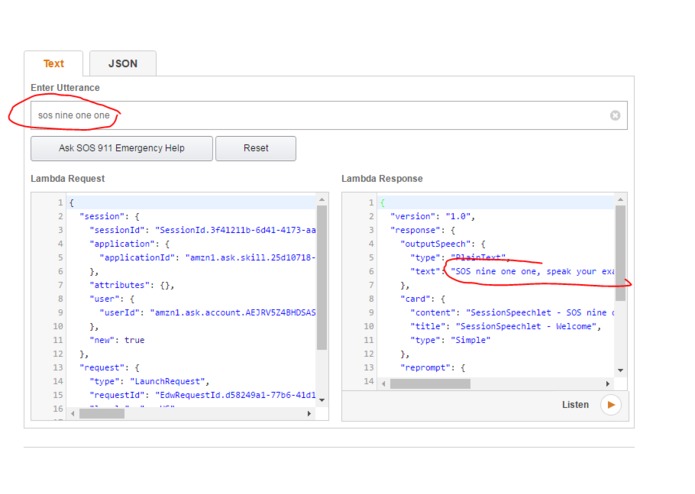Viewport: 695px width, 494px height.
Task: Click the Lambda Response heading
Action: click(382, 179)
